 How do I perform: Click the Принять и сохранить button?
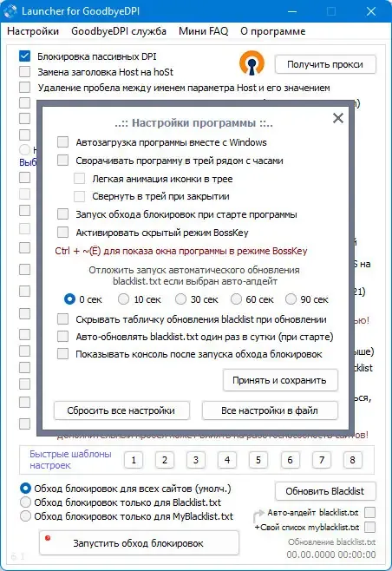280,380
